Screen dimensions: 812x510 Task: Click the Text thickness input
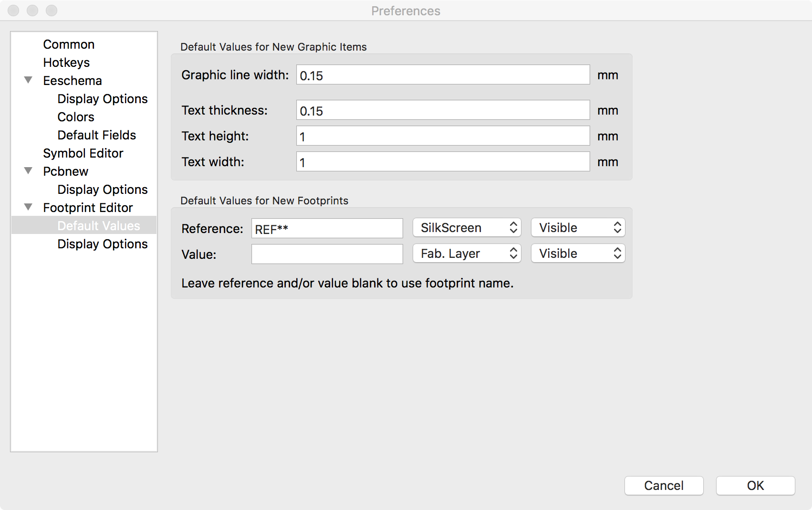(x=442, y=110)
